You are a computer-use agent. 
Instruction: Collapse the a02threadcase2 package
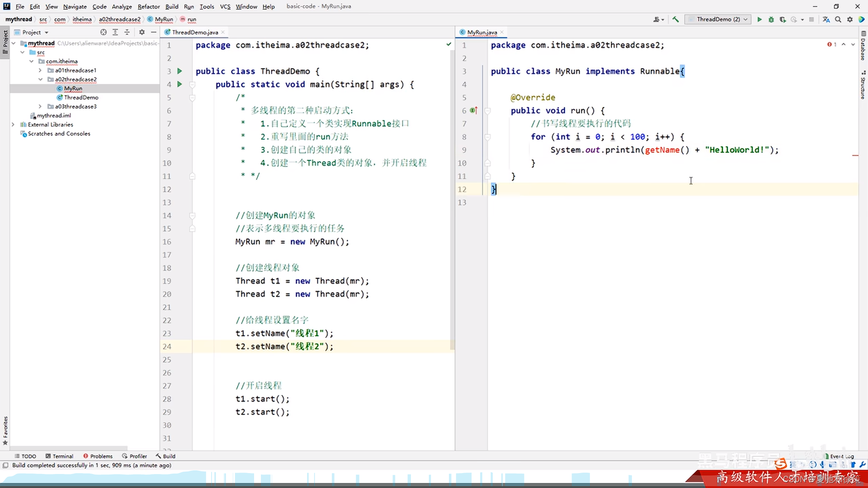pyautogui.click(x=40, y=80)
